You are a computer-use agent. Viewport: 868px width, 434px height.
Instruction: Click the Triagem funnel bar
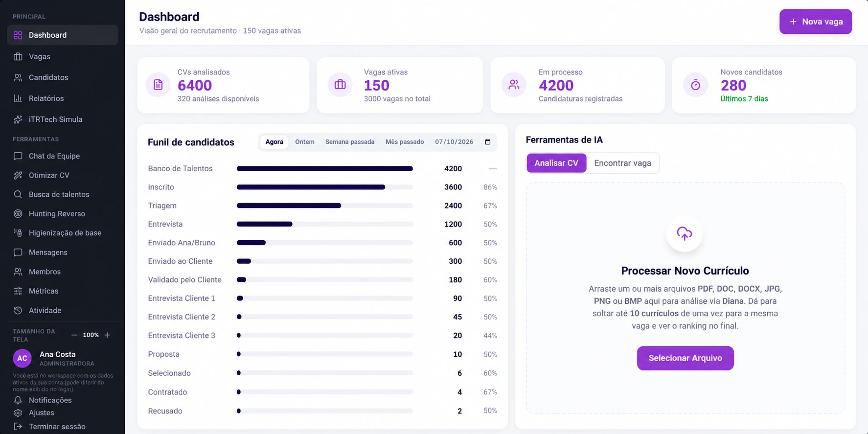click(325, 206)
